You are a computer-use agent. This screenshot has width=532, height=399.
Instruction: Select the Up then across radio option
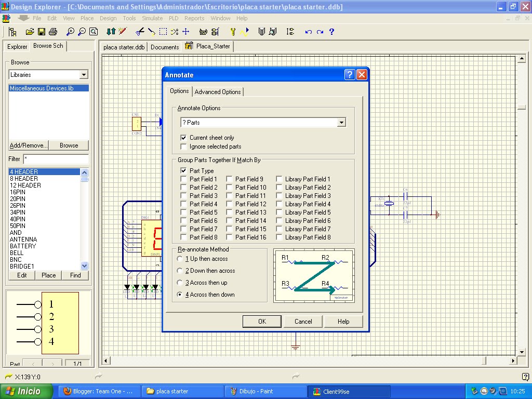180,259
